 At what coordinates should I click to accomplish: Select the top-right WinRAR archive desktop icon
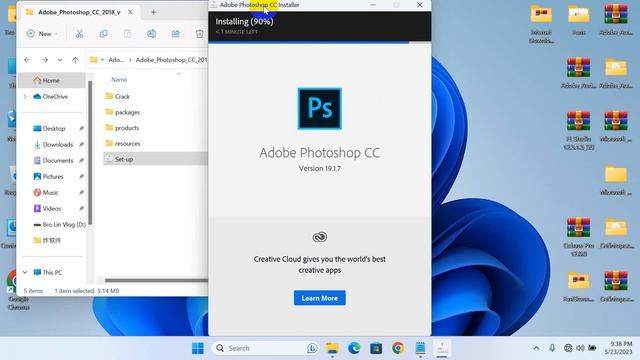coord(616,19)
